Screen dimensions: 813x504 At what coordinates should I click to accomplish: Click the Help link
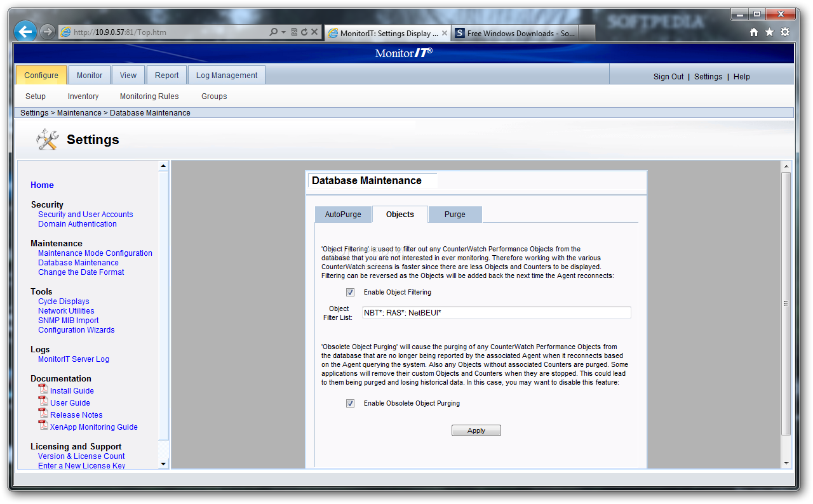[x=742, y=77]
